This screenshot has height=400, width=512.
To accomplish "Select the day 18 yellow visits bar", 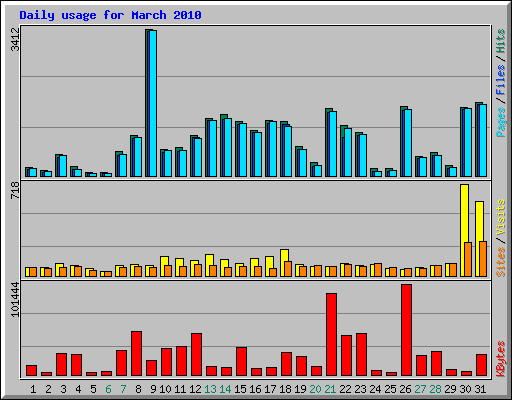I will click(x=284, y=263).
